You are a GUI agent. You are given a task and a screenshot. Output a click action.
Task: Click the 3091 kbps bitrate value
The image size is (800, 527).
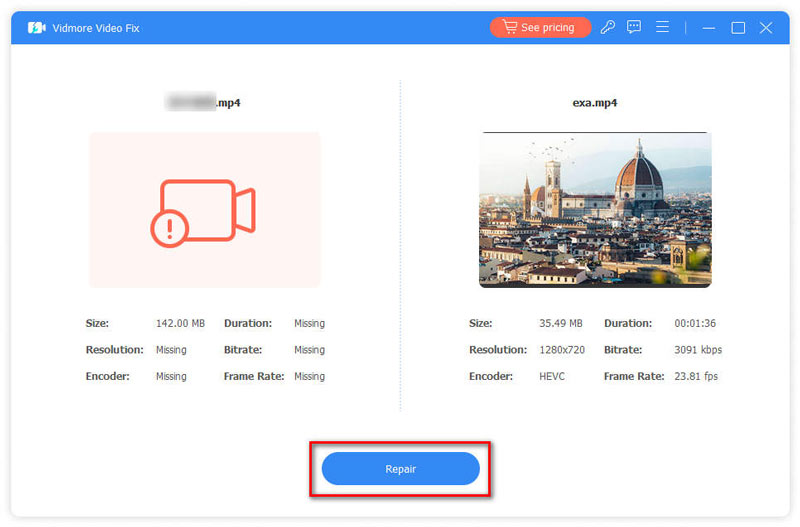698,350
